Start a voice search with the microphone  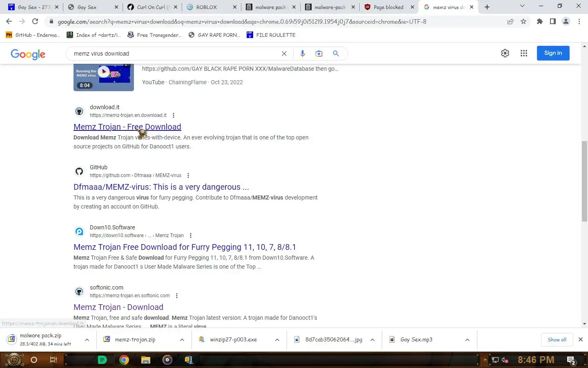coord(303,54)
